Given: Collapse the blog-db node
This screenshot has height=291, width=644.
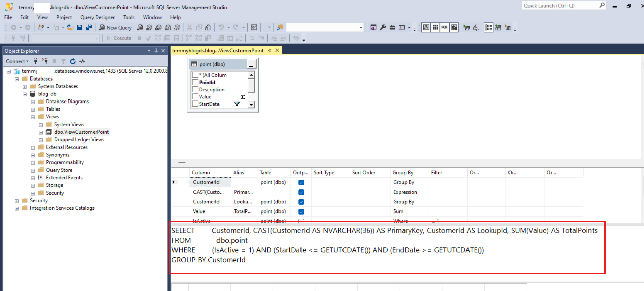Looking at the screenshot, I should point(25,94).
